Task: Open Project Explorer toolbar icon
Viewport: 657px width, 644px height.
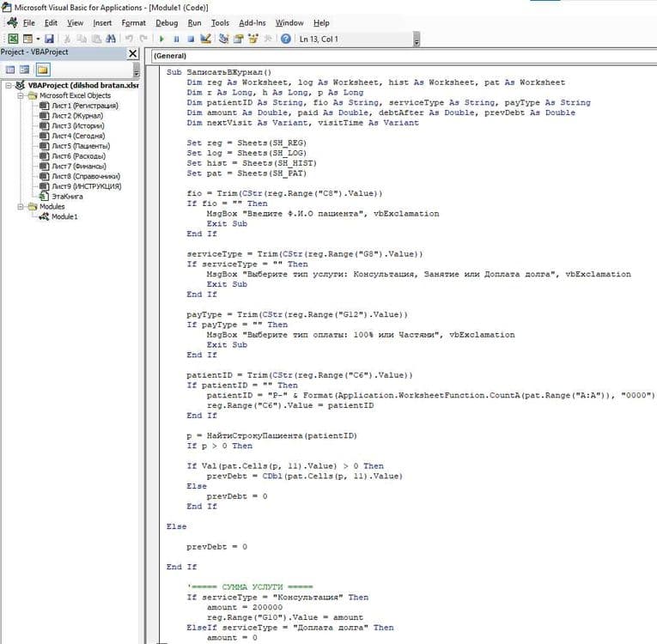Action: (224, 39)
